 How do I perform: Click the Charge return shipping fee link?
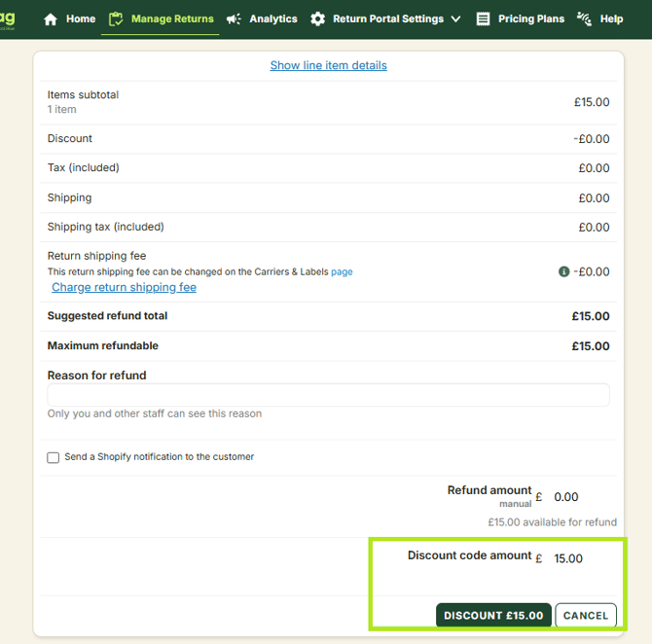pos(124,287)
